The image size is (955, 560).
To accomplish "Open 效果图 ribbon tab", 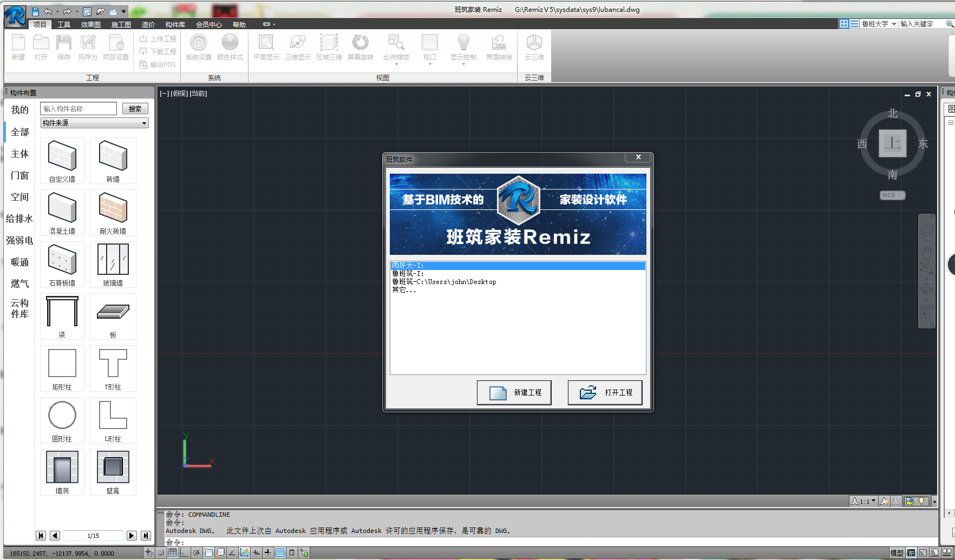I will (90, 24).
